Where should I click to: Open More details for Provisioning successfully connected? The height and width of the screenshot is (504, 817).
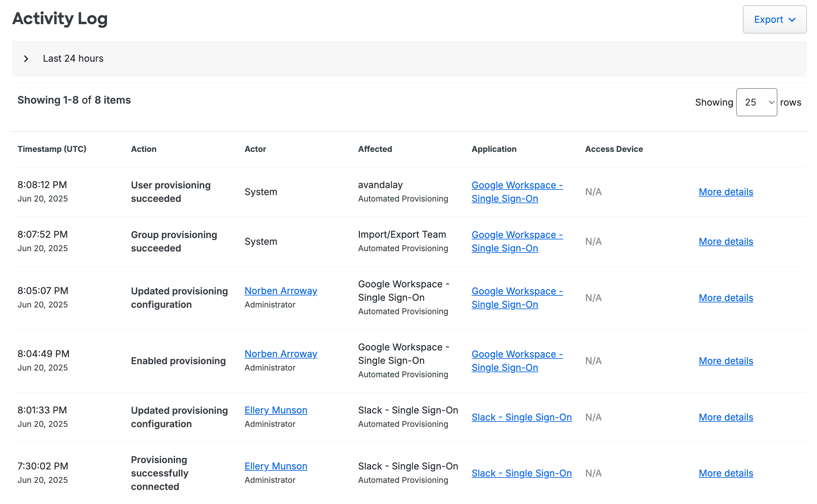point(725,473)
